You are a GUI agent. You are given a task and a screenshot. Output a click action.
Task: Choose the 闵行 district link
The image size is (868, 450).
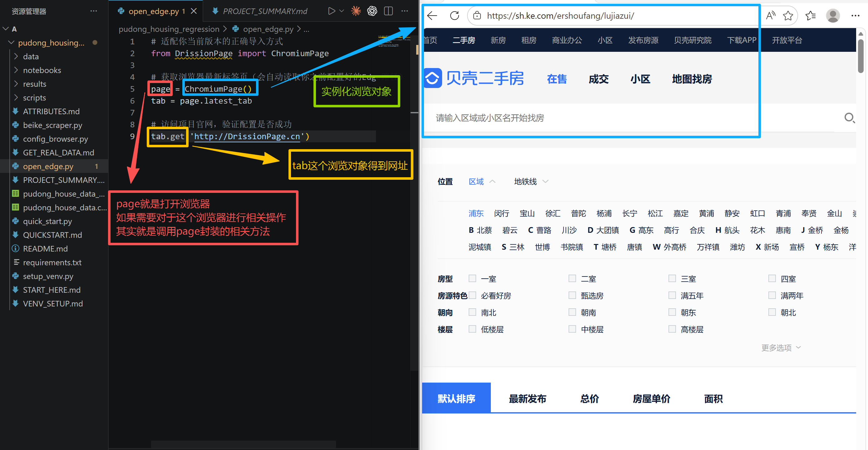(x=501, y=213)
